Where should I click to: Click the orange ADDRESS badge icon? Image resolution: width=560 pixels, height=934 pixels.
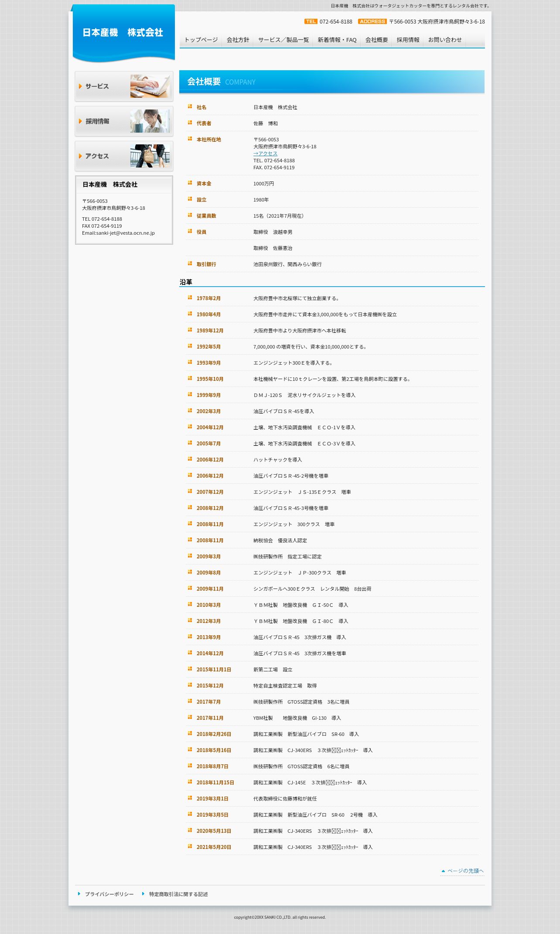(372, 21)
